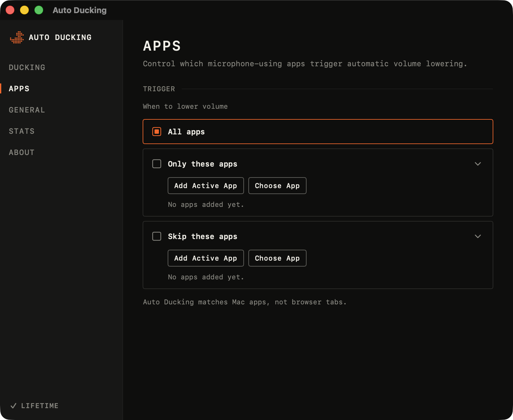Go to the Stats sidebar tab
This screenshot has width=513, height=420.
click(x=22, y=131)
